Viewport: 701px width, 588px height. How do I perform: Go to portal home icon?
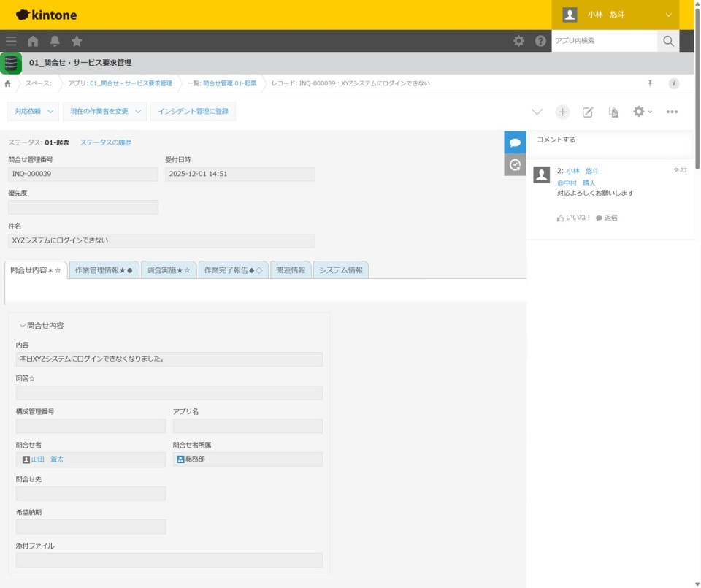point(33,41)
